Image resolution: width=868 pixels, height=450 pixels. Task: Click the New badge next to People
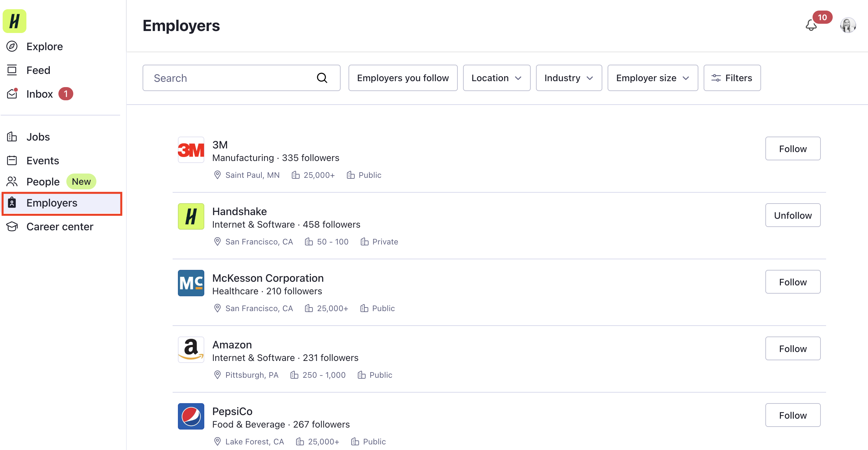(x=81, y=181)
